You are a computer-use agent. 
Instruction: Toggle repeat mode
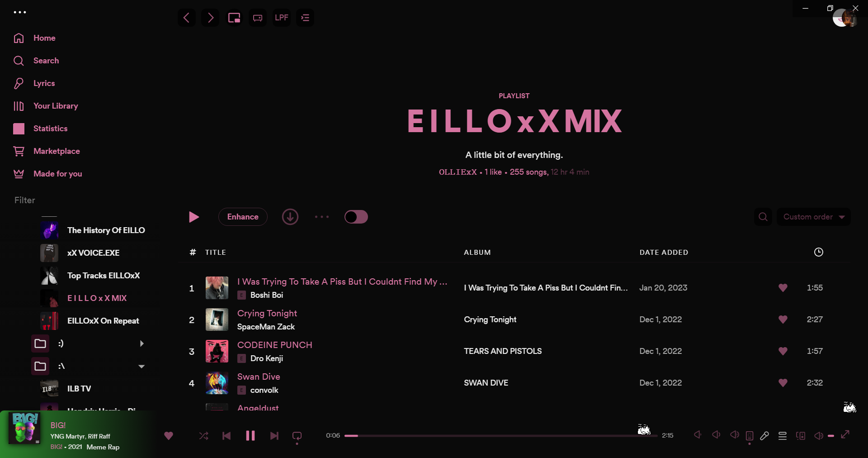coord(297,436)
